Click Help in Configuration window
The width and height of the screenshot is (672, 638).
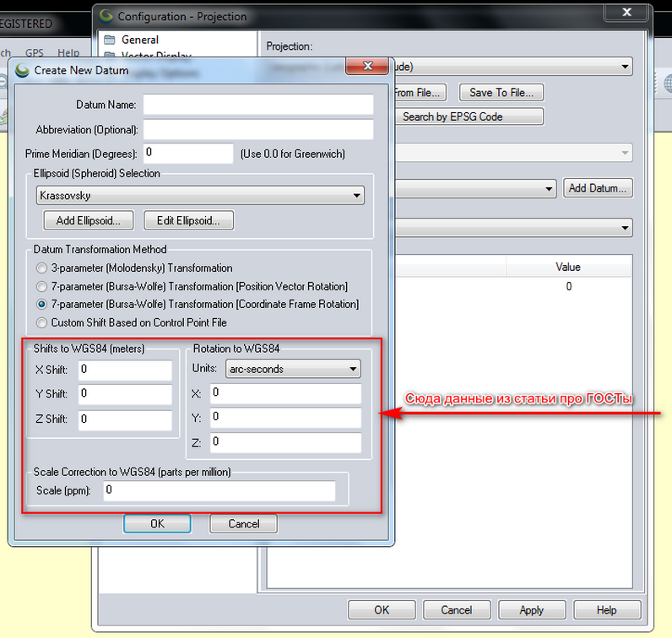pyautogui.click(x=607, y=609)
